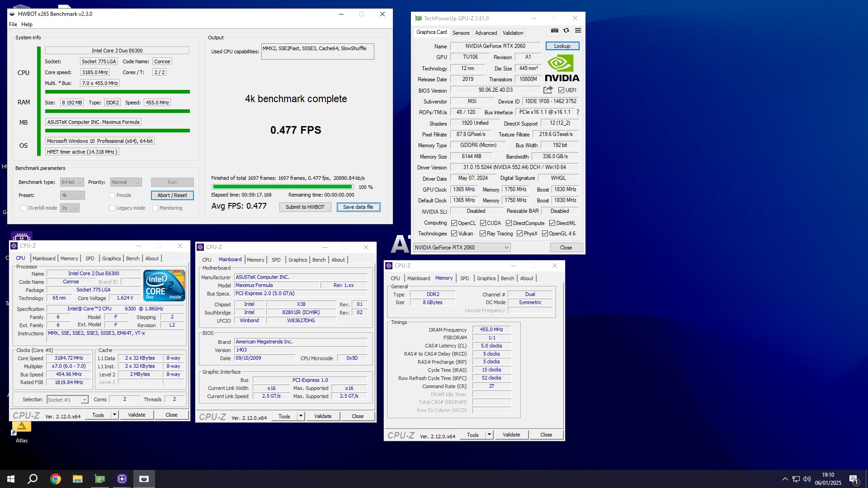The width and height of the screenshot is (868, 488).
Task: Open the Socket #1 selection dropdown
Action: [x=67, y=400]
